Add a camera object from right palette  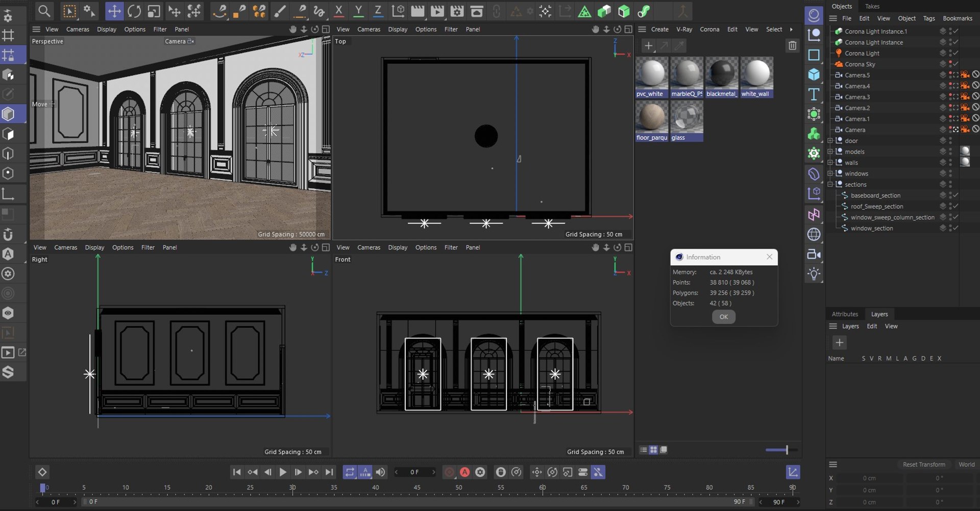[814, 254]
